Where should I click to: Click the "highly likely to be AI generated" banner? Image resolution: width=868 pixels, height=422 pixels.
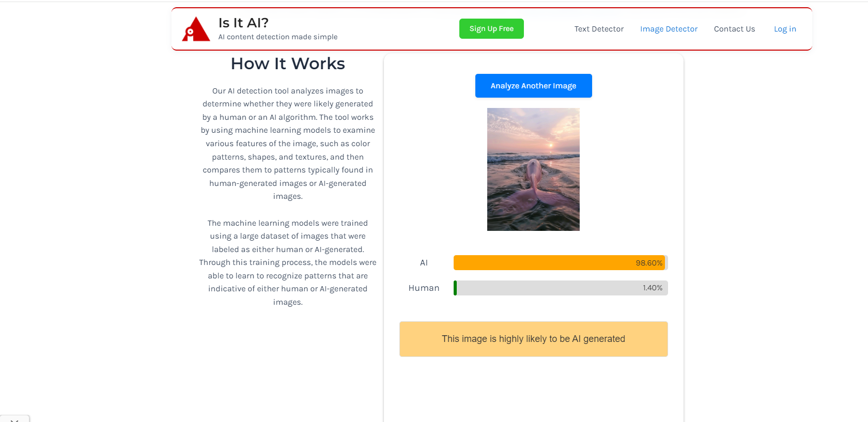533,339
